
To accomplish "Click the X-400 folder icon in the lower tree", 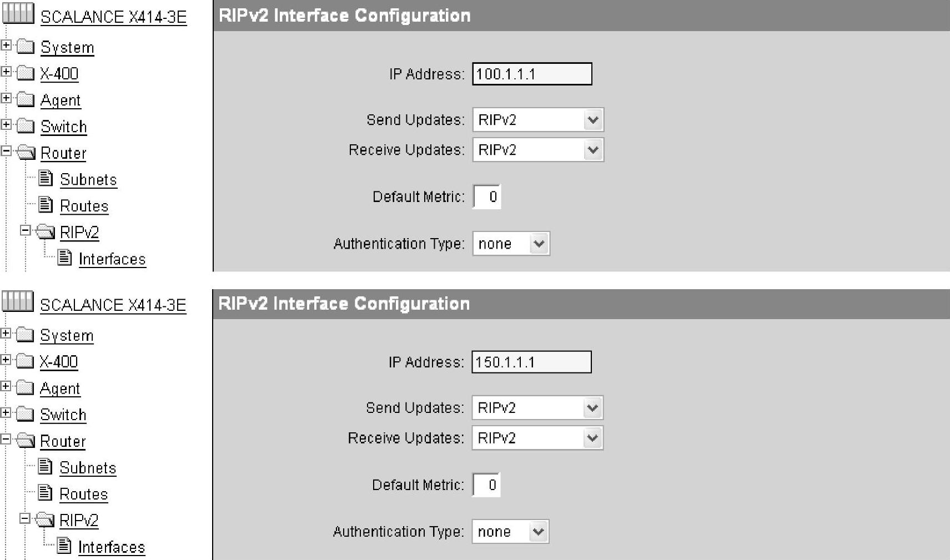I will (25, 361).
